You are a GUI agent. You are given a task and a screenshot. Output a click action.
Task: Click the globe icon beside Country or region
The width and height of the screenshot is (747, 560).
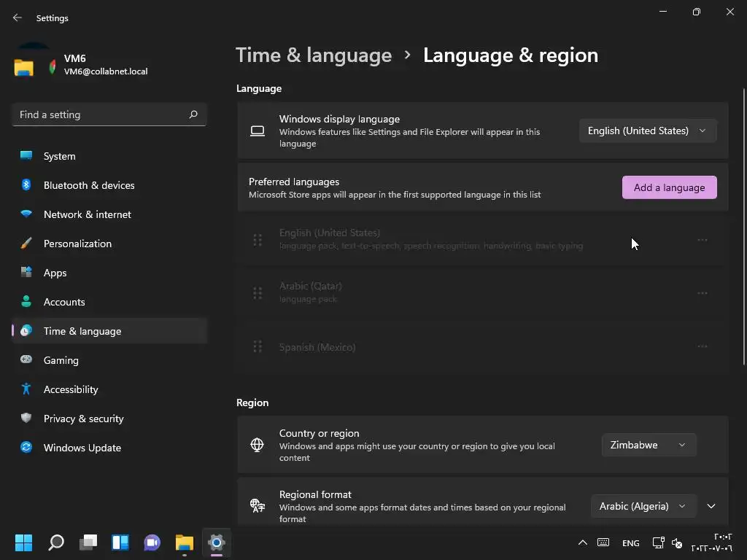258,445
